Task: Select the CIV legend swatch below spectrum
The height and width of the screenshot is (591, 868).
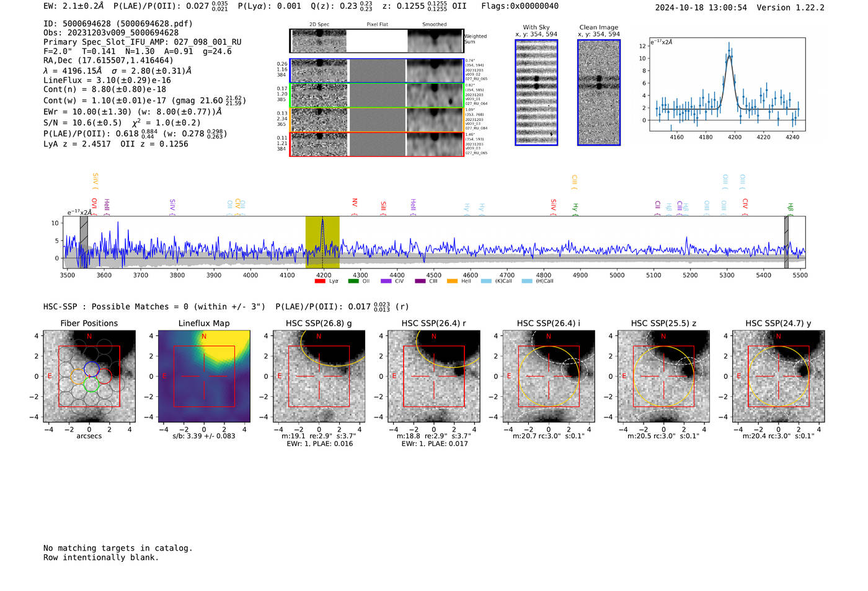Action: click(386, 281)
